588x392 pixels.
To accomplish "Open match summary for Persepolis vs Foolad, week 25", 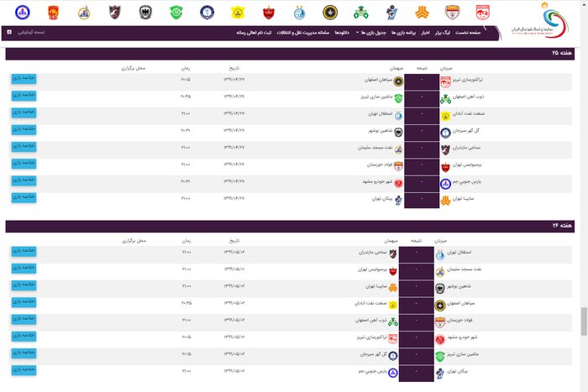I will 24,164.
